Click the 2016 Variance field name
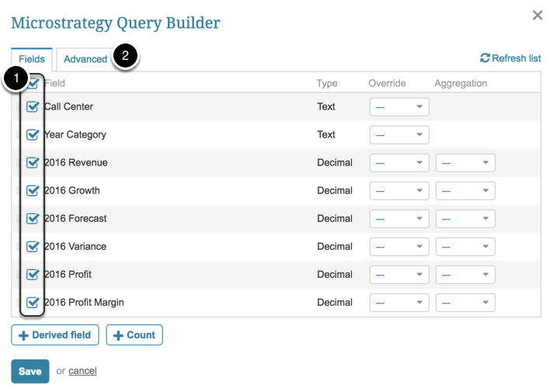This screenshot has height=392, width=553. [75, 246]
